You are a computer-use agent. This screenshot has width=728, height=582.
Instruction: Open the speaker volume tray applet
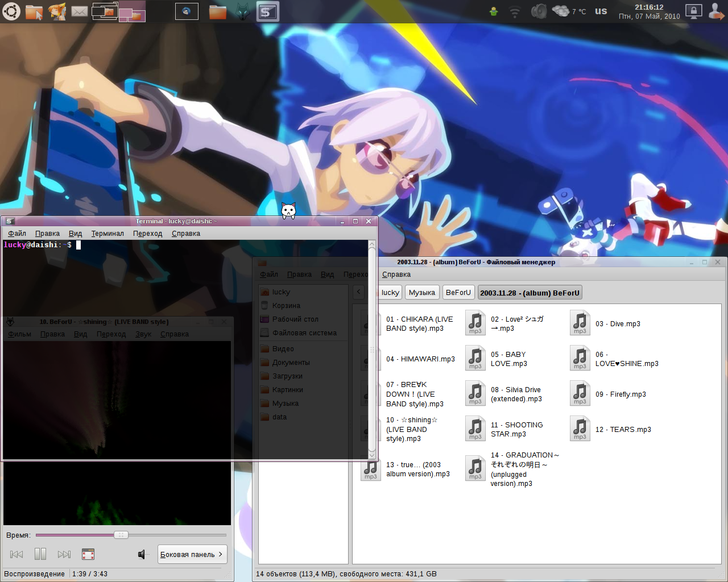[x=538, y=11]
